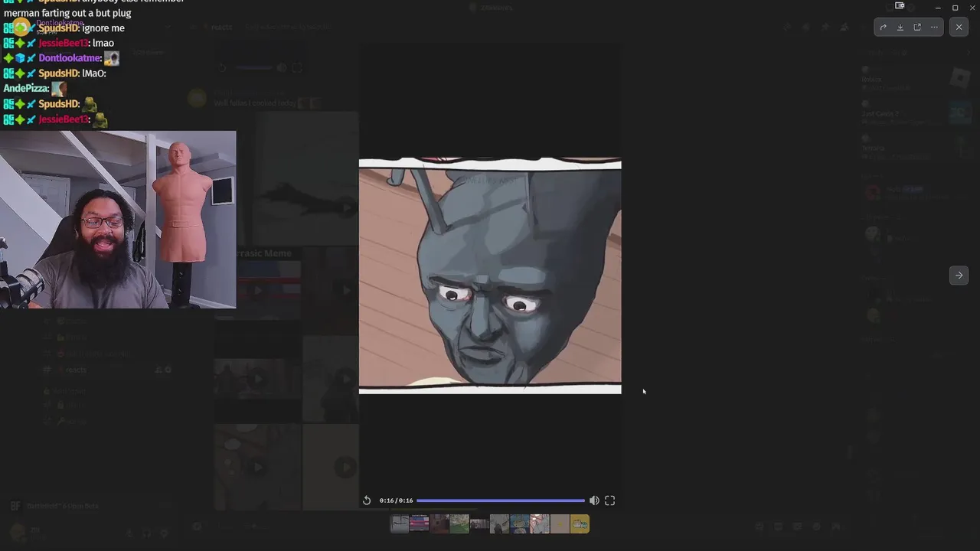
Task: Enter fullscreen mode for the video
Action: [x=610, y=500]
